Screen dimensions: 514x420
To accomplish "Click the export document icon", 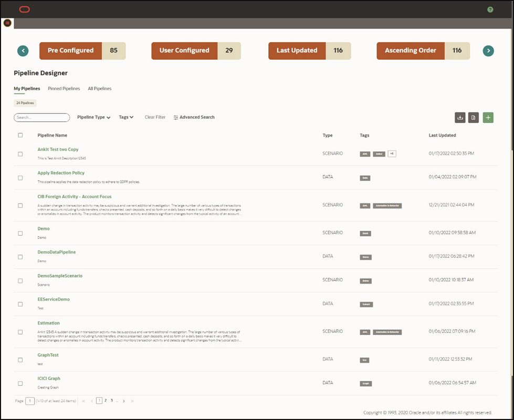I will (x=474, y=118).
